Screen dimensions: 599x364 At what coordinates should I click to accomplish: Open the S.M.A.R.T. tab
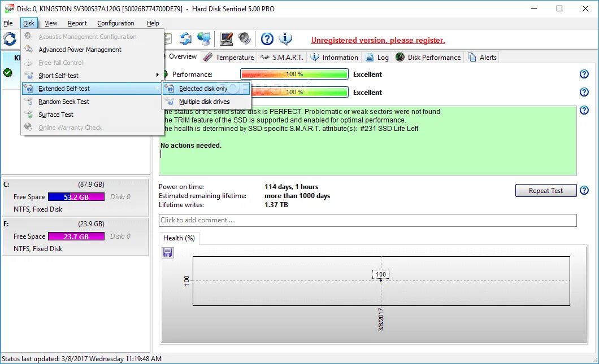[282, 57]
